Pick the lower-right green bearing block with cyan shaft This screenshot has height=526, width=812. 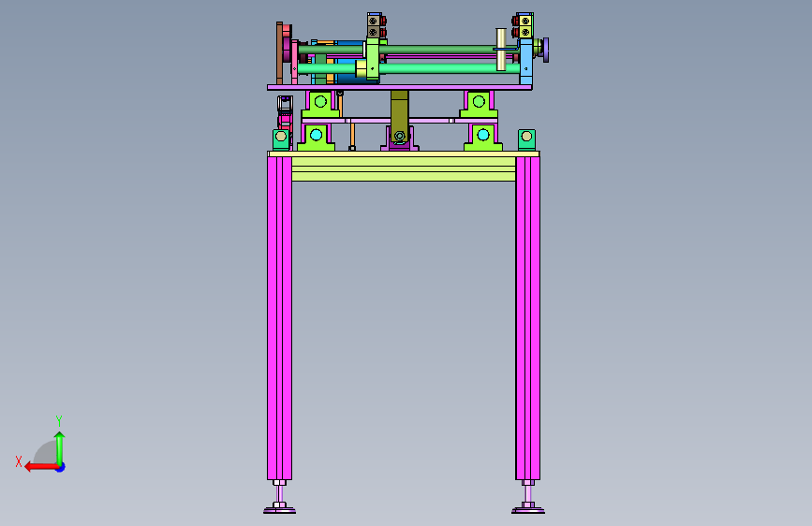[483, 138]
